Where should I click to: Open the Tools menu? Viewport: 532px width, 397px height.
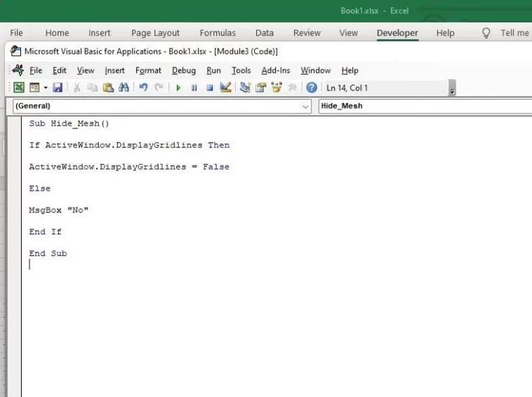click(x=241, y=71)
